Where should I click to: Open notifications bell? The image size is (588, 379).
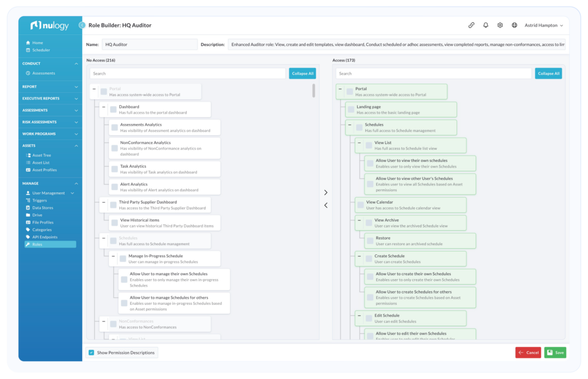486,25
